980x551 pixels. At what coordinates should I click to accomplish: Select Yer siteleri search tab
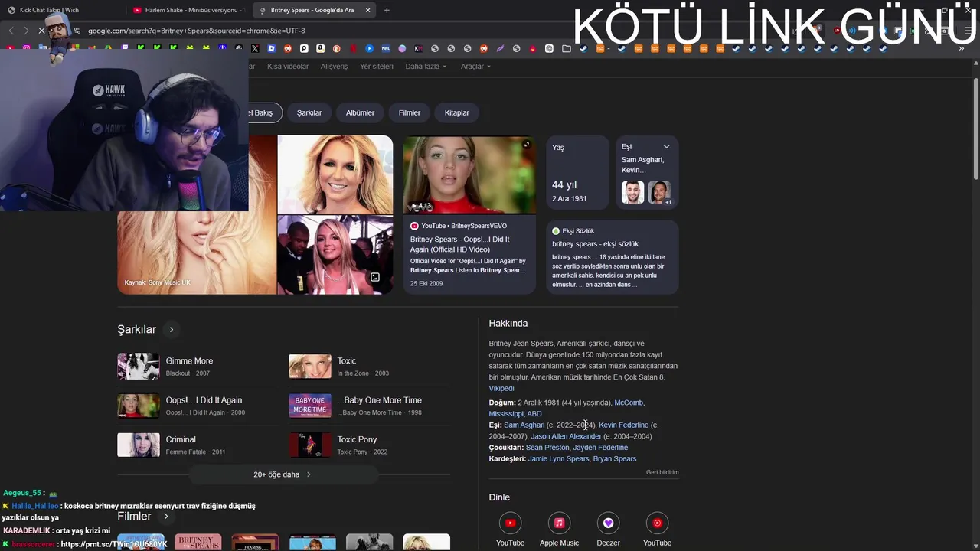tap(377, 67)
